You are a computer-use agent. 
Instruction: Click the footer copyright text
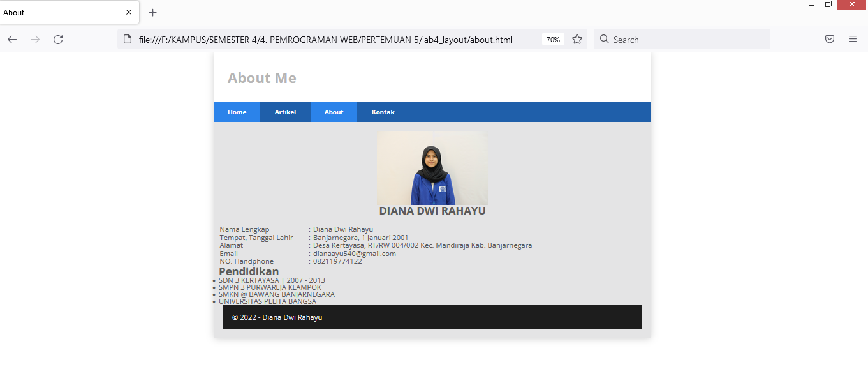pos(277,317)
